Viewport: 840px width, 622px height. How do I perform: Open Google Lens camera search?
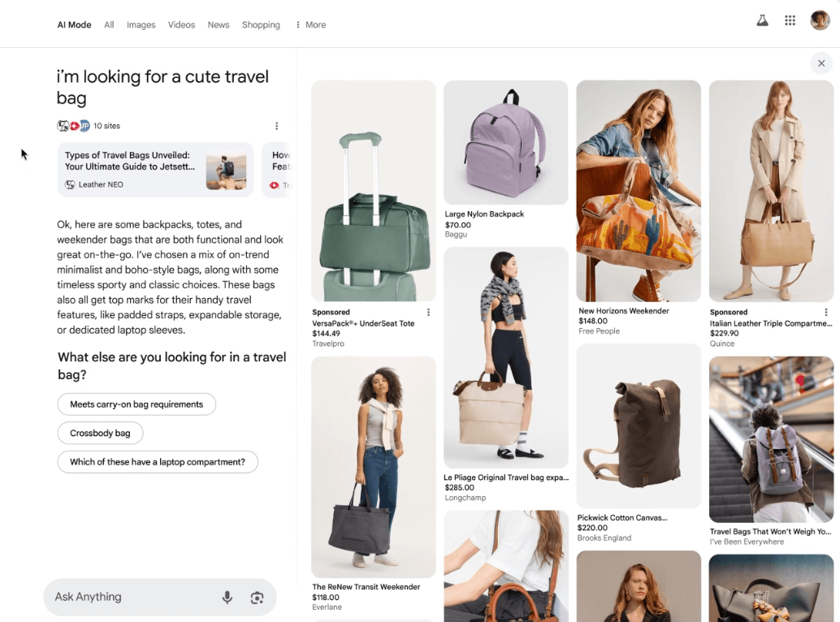pyautogui.click(x=257, y=598)
